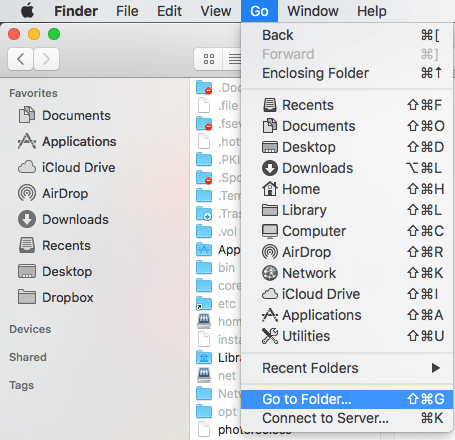Screen dimensions: 455x440
Task: Open Recents in the sidebar
Action: click(x=54, y=245)
